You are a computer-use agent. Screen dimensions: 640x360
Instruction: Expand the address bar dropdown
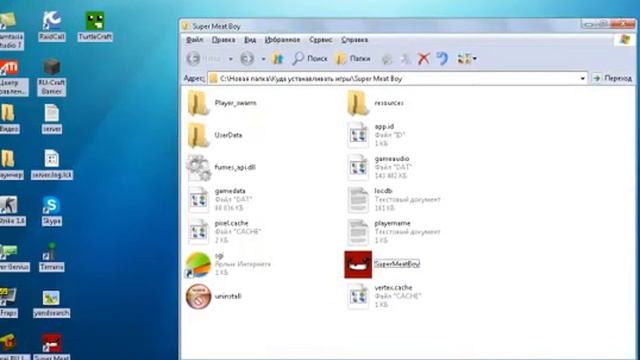(x=582, y=78)
